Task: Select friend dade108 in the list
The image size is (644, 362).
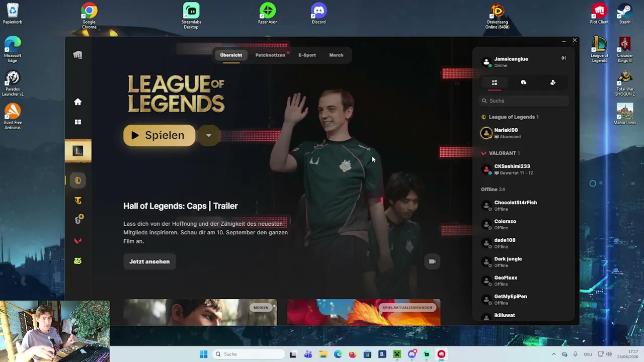Action: click(523, 243)
